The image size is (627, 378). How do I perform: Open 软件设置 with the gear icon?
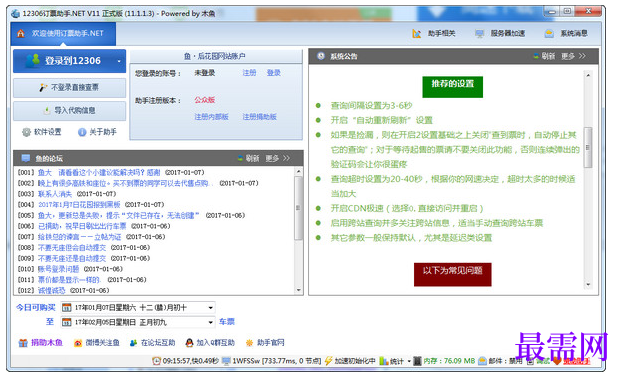coord(42,132)
